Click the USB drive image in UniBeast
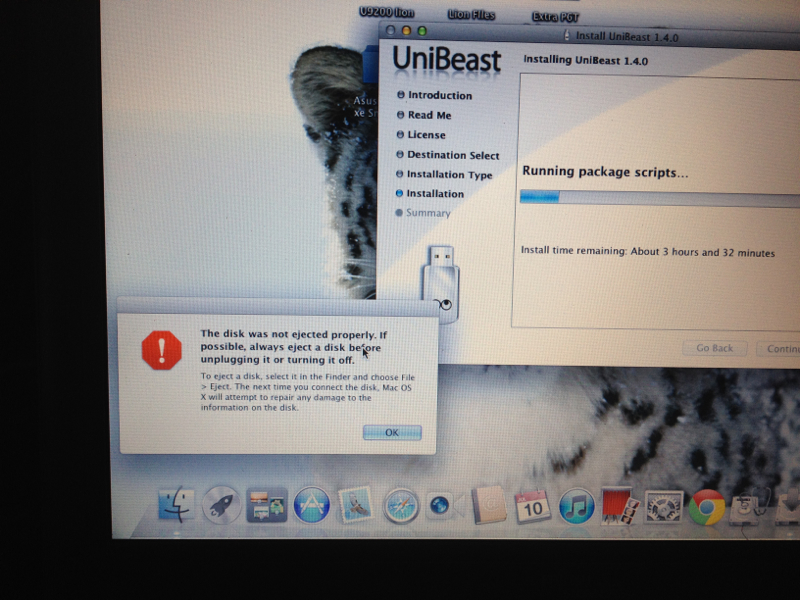The width and height of the screenshot is (800, 600). [x=441, y=283]
